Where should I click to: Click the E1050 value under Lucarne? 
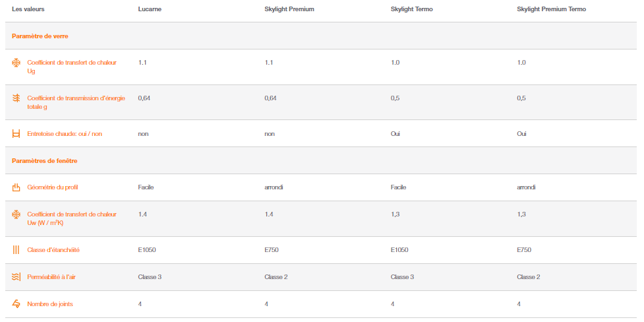point(146,249)
